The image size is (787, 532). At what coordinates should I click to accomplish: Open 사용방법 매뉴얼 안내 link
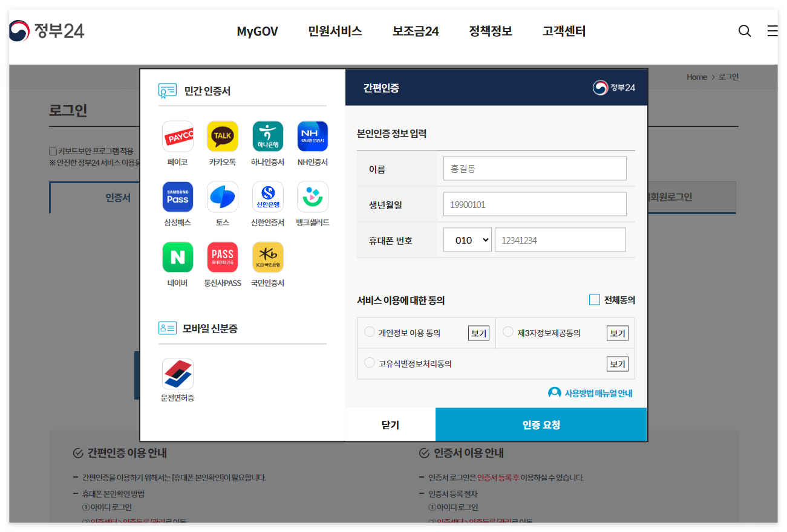pos(598,394)
